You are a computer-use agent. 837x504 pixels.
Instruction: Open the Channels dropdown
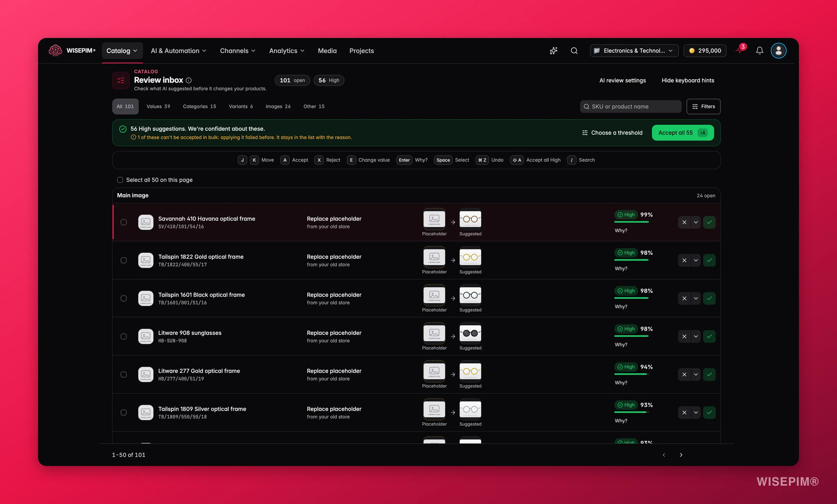pos(238,51)
